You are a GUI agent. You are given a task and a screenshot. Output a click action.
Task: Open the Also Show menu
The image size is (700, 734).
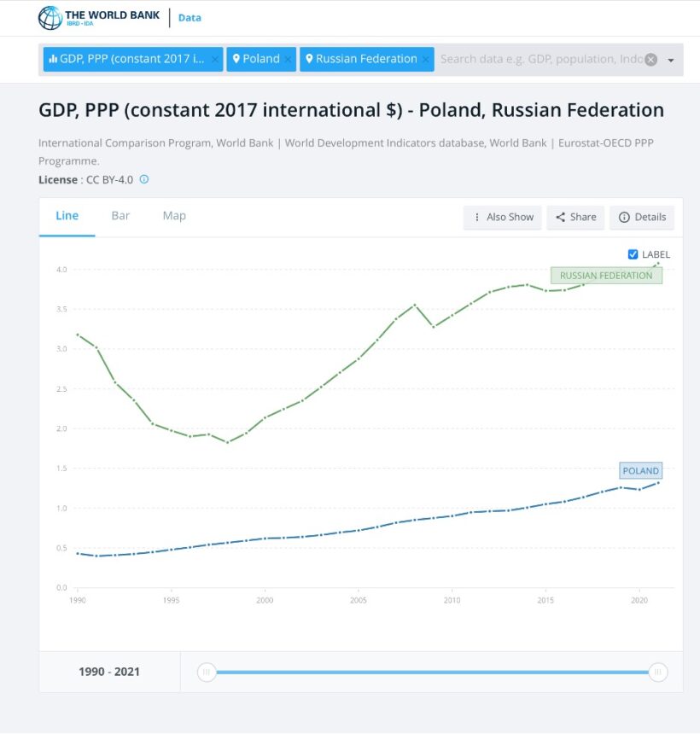pyautogui.click(x=503, y=217)
